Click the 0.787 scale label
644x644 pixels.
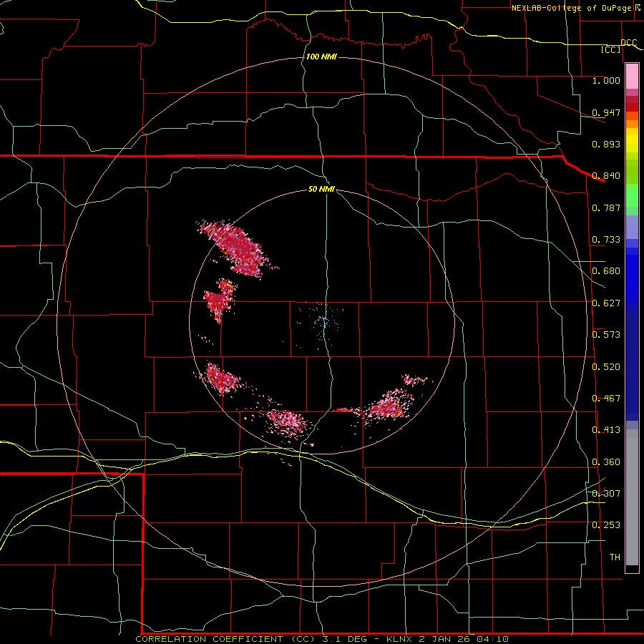tap(606, 208)
